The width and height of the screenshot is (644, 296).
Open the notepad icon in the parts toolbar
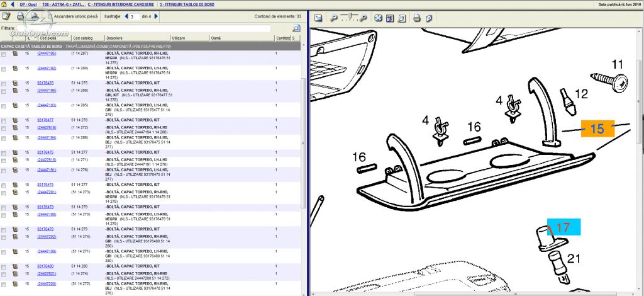[6, 16]
